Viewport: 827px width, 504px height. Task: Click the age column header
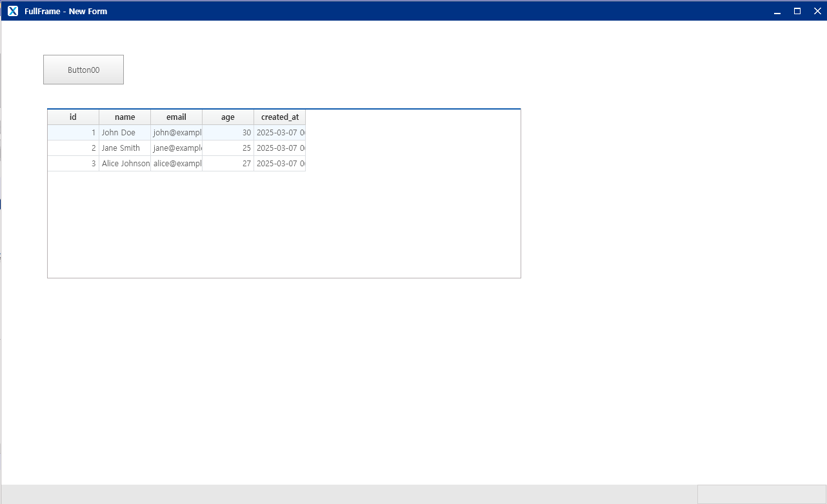(228, 117)
